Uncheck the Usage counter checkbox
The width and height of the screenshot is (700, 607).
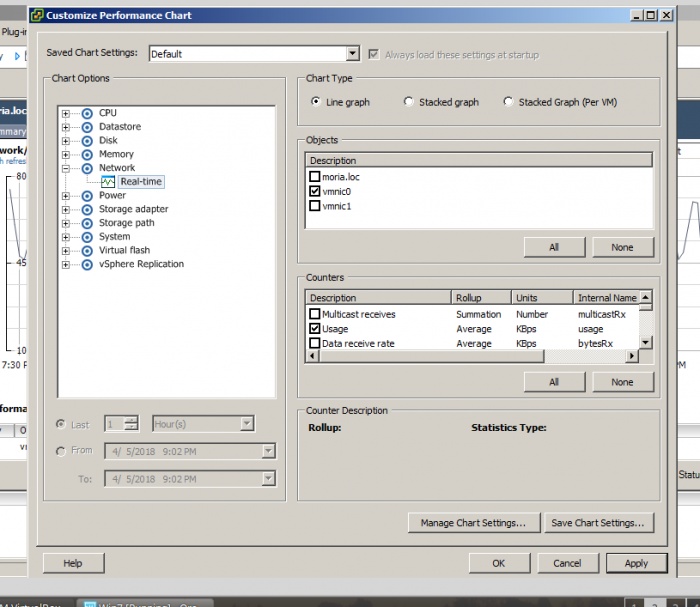pyautogui.click(x=315, y=328)
